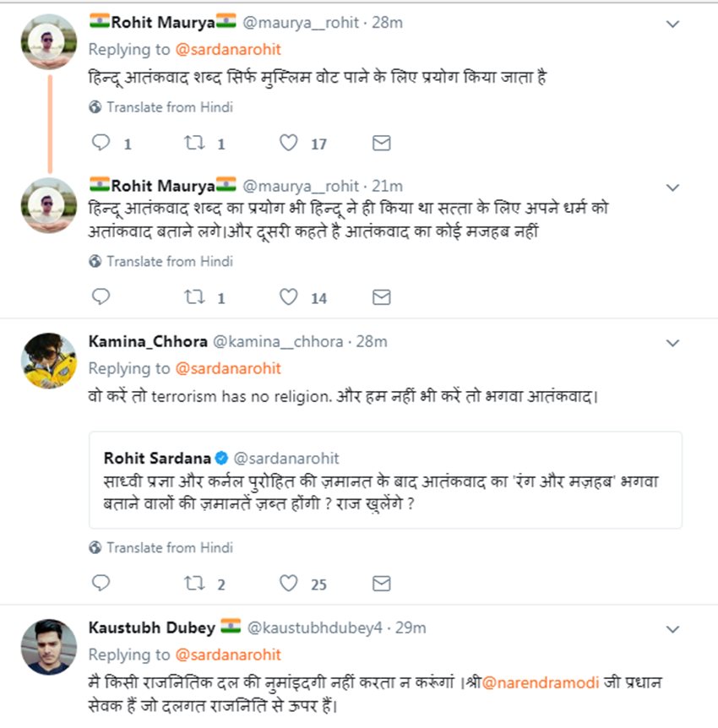Open Kamina_Chhora's profile picture
Image resolution: width=718 pixels, height=728 pixels.
(x=49, y=361)
